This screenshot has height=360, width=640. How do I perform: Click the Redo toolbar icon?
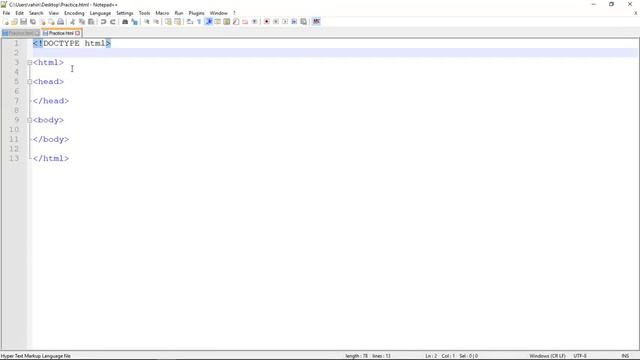point(113,22)
